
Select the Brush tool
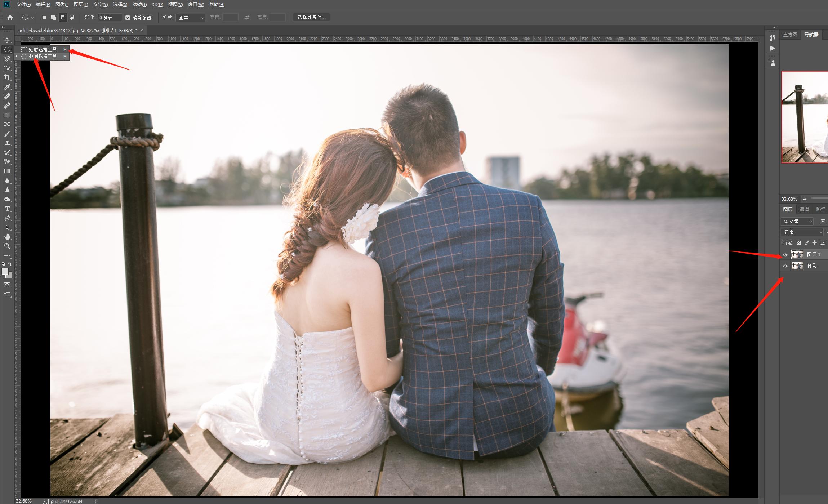tap(7, 134)
